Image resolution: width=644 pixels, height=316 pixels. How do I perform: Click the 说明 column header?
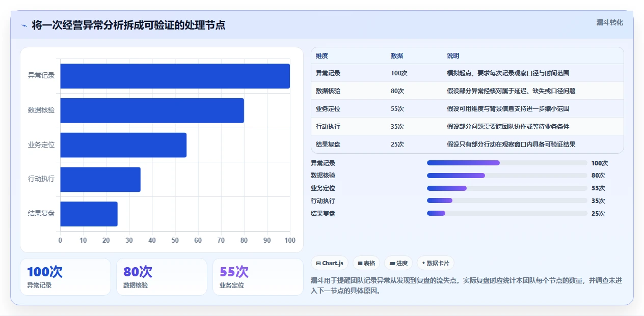click(x=453, y=55)
